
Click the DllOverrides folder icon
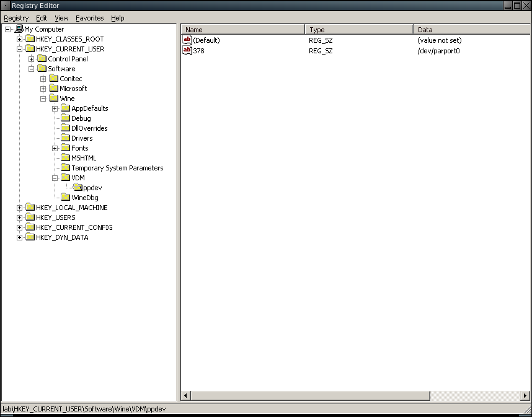coord(65,128)
